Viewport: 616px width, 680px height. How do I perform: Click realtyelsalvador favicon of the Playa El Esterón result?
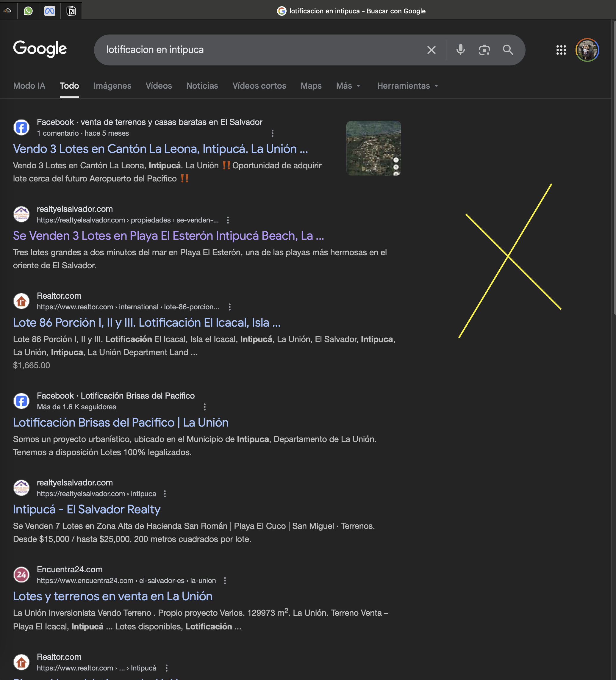[21, 214]
